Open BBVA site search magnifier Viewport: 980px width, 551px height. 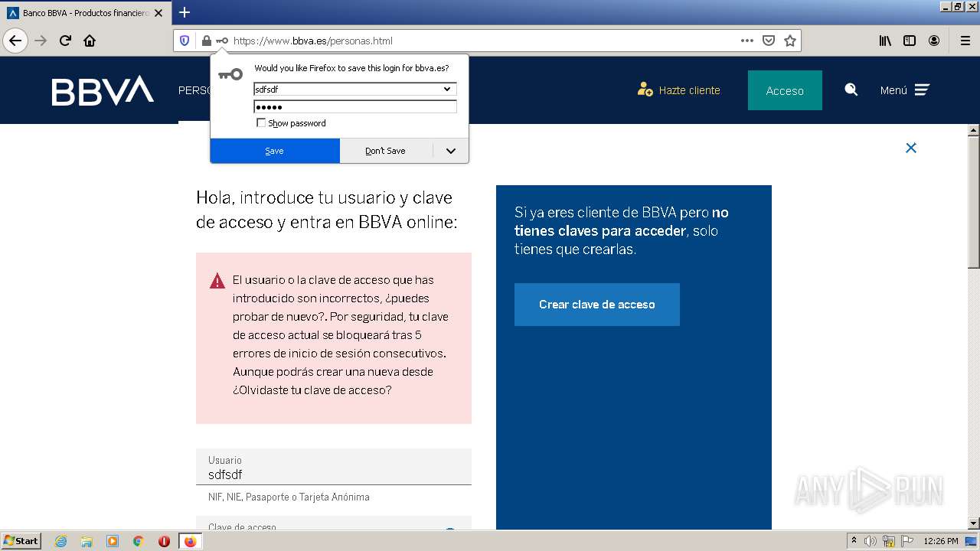(851, 90)
